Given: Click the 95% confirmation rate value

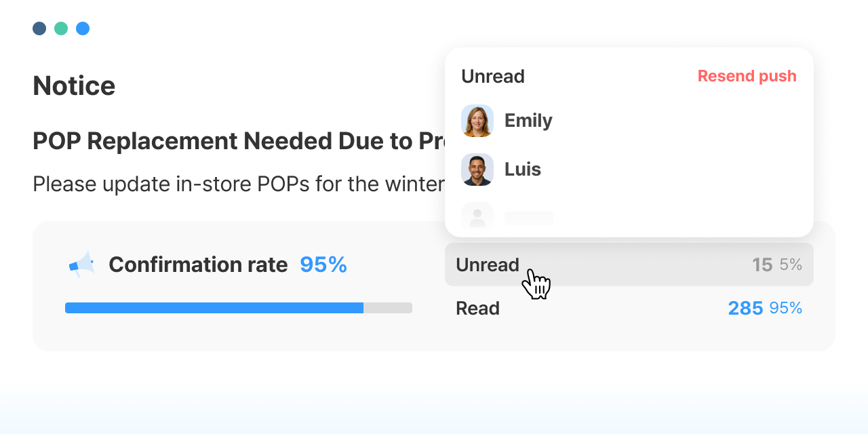Looking at the screenshot, I should tap(323, 264).
